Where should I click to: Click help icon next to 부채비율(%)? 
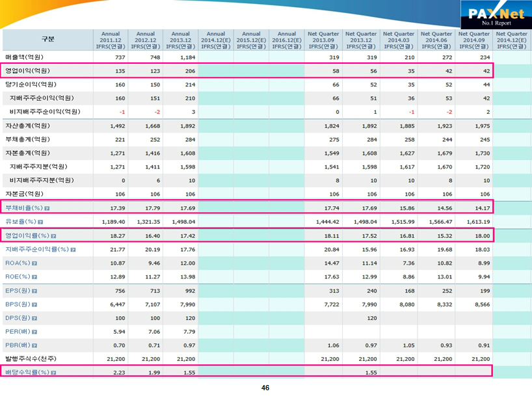(47, 208)
